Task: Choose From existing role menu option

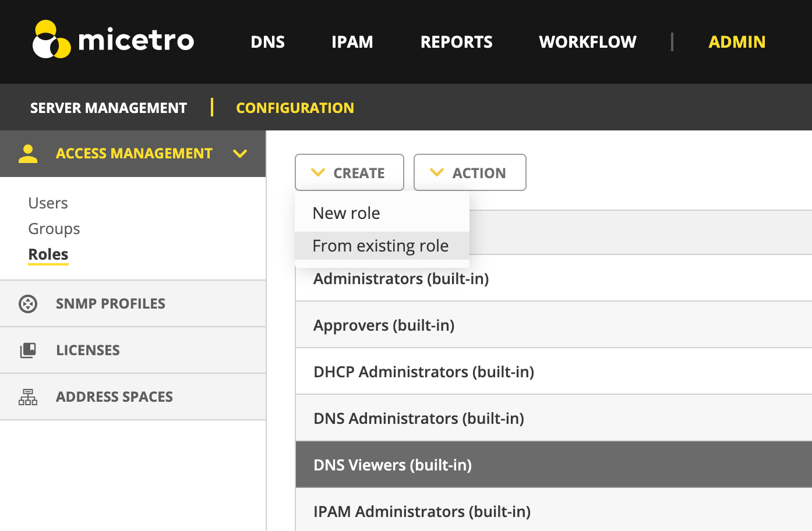Action: pyautogui.click(x=380, y=246)
